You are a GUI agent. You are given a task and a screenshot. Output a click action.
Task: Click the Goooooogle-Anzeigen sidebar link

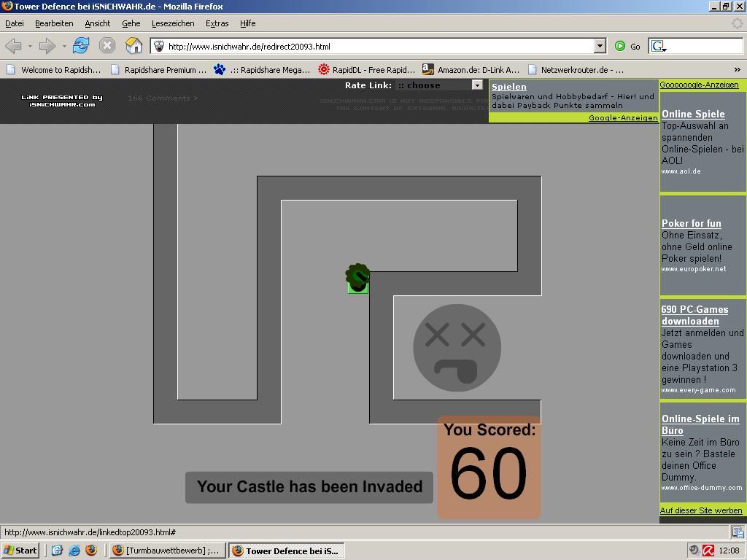pos(699,85)
